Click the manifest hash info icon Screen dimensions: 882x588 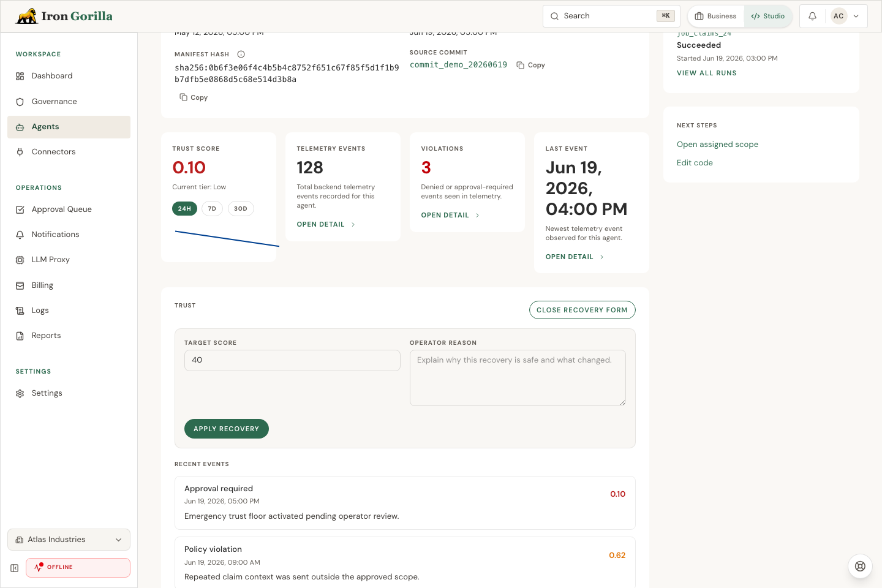pyautogui.click(x=241, y=55)
